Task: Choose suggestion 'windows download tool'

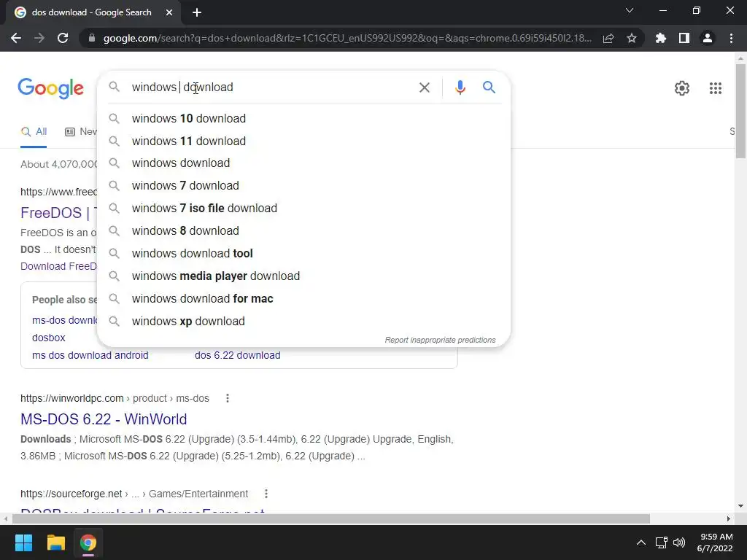Action: tap(303, 253)
